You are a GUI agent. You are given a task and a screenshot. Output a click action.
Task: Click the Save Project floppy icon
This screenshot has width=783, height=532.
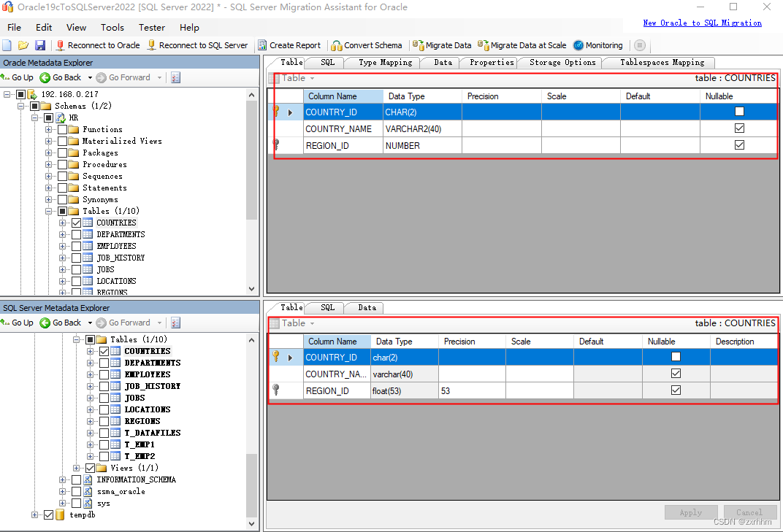click(x=40, y=45)
